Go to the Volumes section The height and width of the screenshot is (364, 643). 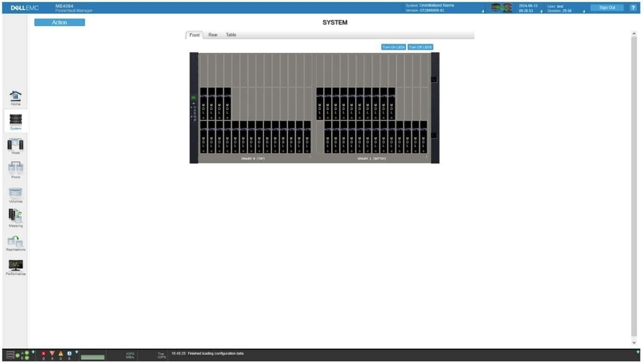(15, 194)
